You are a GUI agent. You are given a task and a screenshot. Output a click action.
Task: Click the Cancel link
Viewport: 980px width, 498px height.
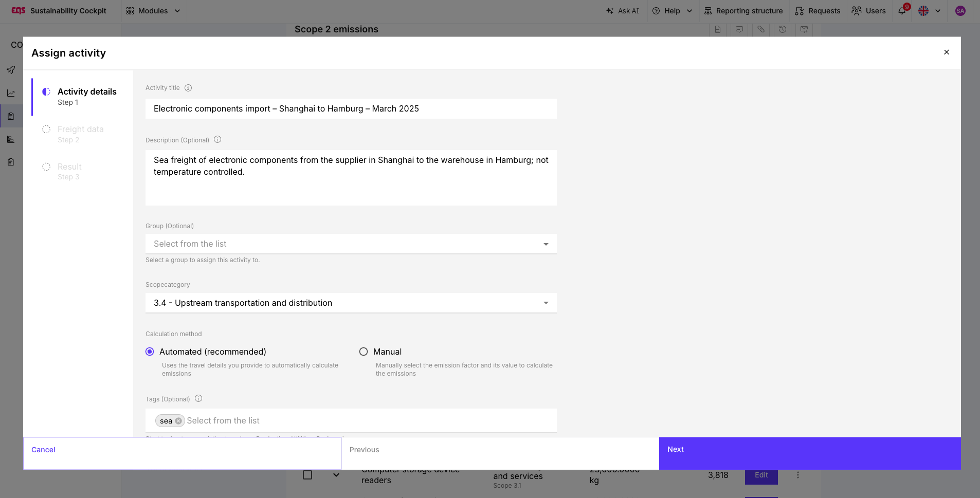coord(43,450)
